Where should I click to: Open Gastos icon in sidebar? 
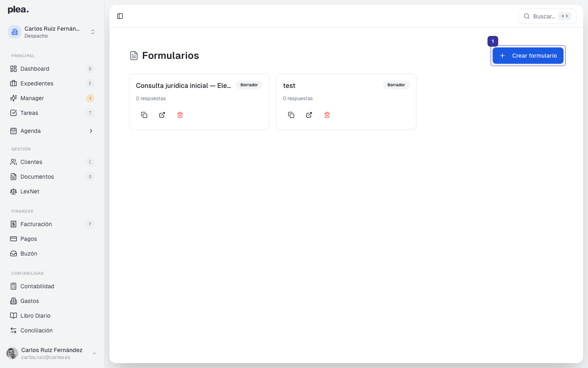pos(13,301)
